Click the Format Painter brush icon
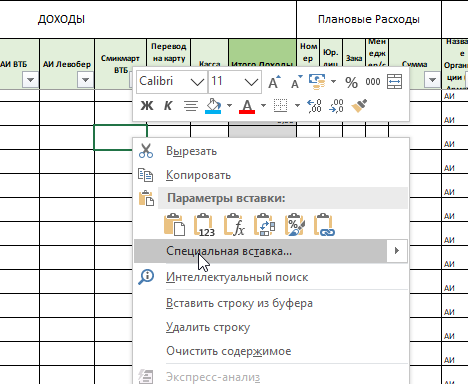This screenshot has height=384, width=468. point(359,106)
